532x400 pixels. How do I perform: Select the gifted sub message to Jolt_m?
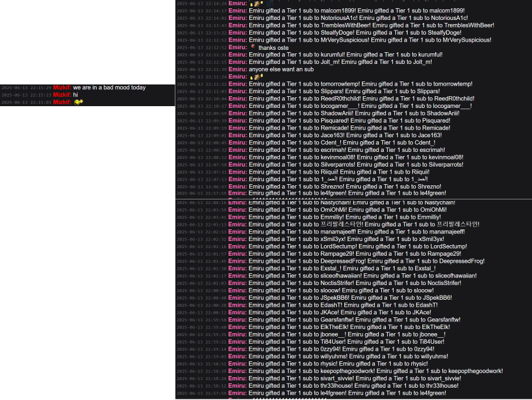pyautogui.click(x=340, y=62)
